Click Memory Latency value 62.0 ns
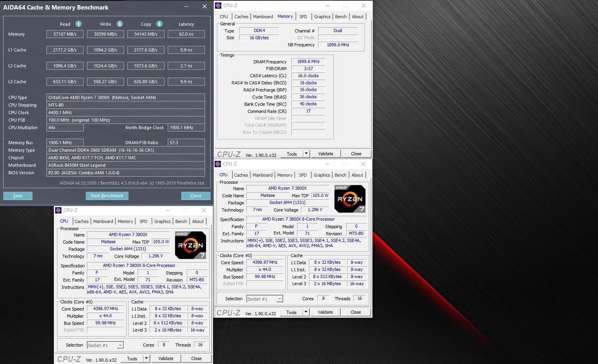 (x=186, y=34)
